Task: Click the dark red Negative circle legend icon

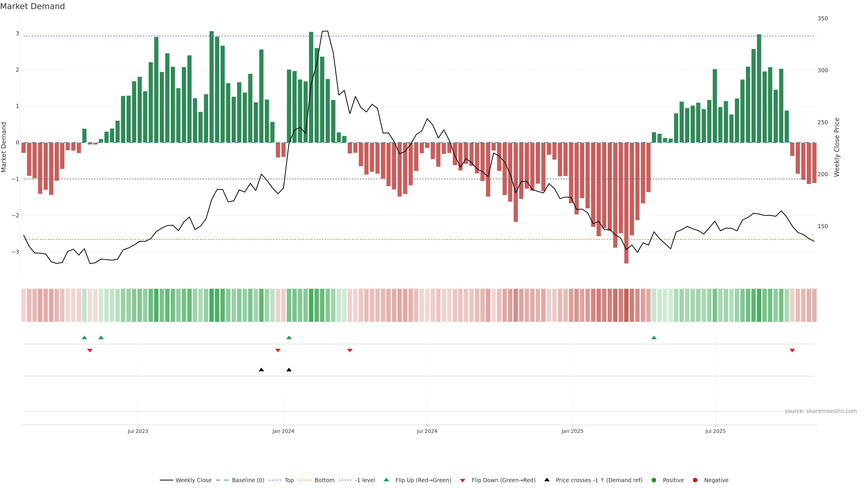Action: pyautogui.click(x=695, y=480)
